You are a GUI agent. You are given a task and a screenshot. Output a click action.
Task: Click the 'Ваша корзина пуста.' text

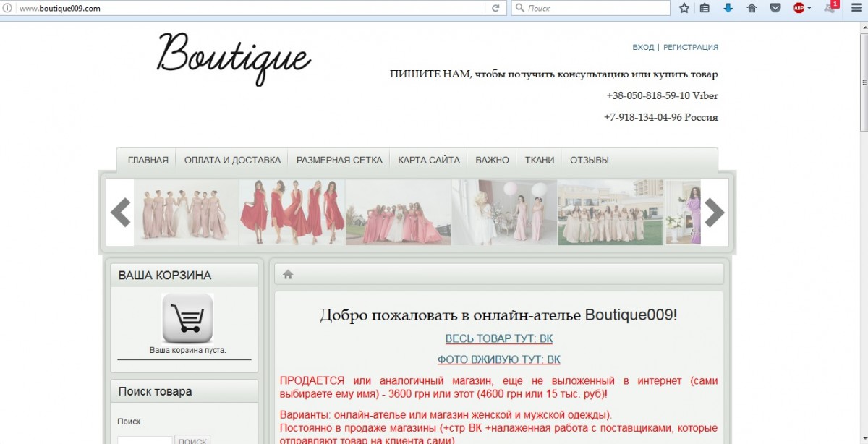point(188,350)
